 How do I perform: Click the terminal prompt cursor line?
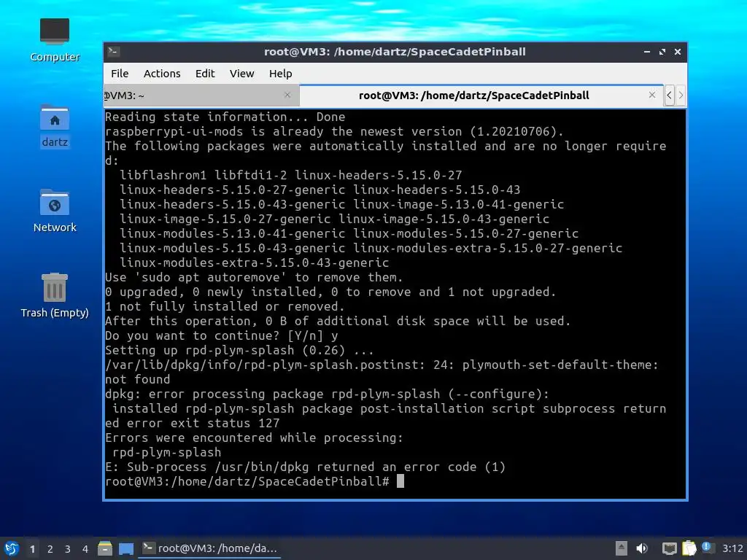(x=255, y=481)
